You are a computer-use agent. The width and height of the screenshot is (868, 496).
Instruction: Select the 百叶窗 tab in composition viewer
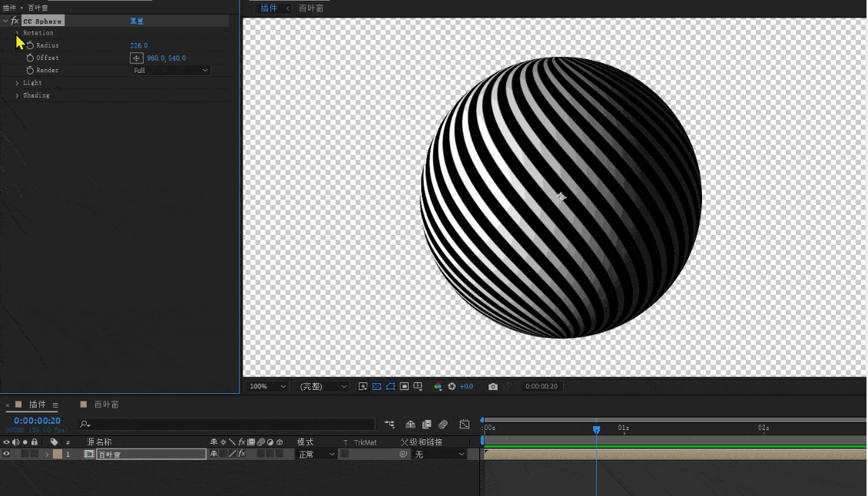pos(310,8)
